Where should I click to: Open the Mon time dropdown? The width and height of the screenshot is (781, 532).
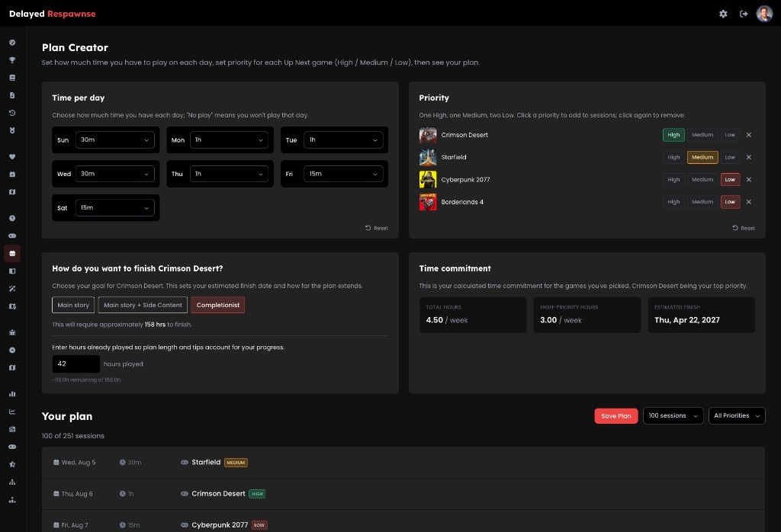tap(229, 139)
